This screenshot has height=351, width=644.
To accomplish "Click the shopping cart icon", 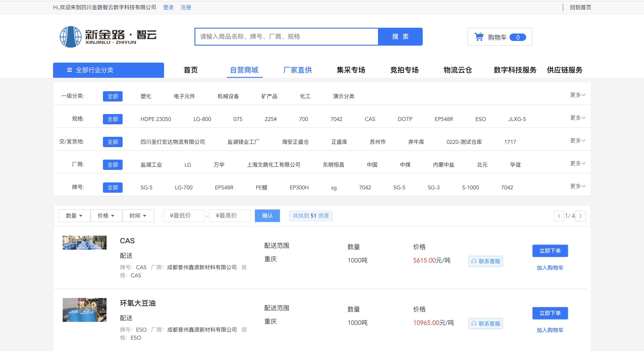I will [x=479, y=37].
